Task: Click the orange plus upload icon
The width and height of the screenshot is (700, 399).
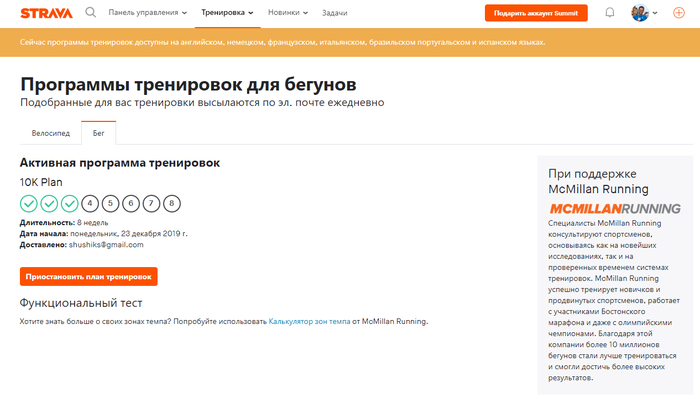Action: click(679, 13)
